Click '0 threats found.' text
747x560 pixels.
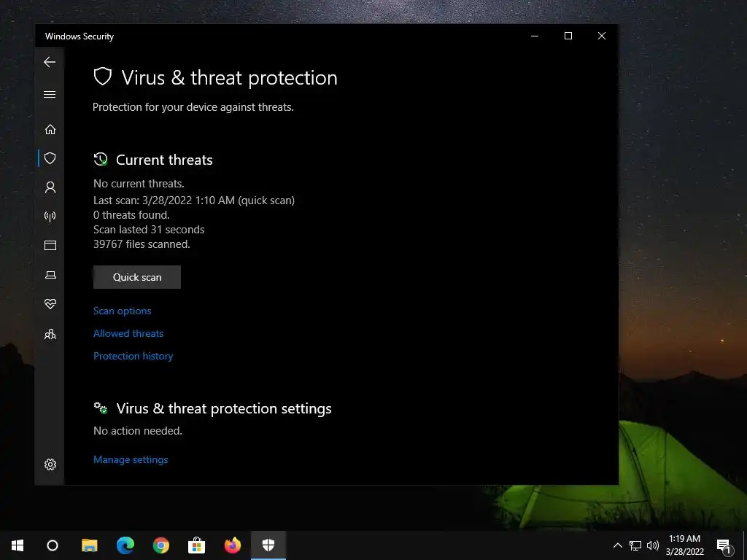(131, 215)
